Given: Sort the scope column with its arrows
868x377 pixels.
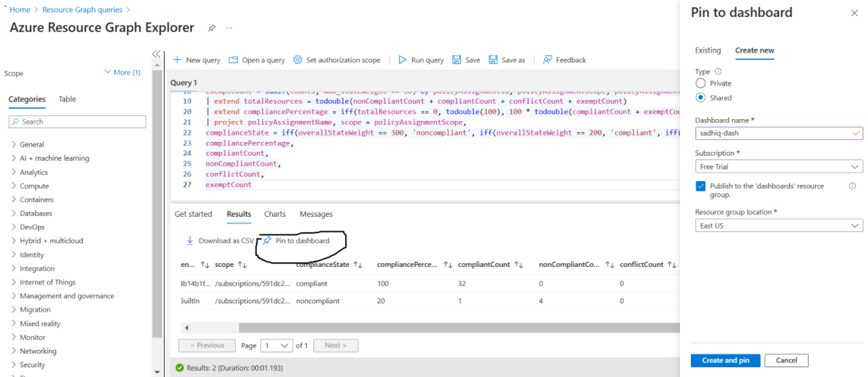Looking at the screenshot, I should click(242, 265).
